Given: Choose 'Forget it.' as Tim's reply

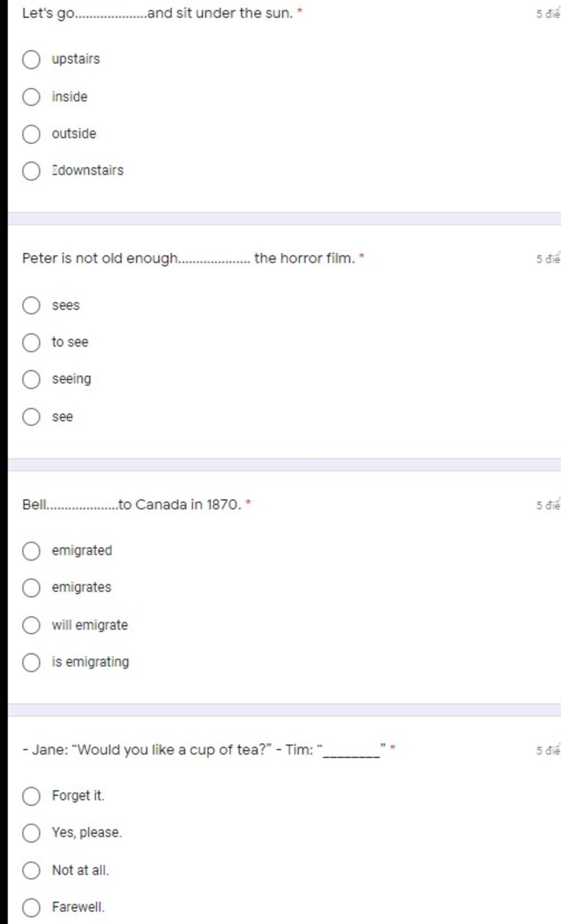Looking at the screenshot, I should coord(31,796).
